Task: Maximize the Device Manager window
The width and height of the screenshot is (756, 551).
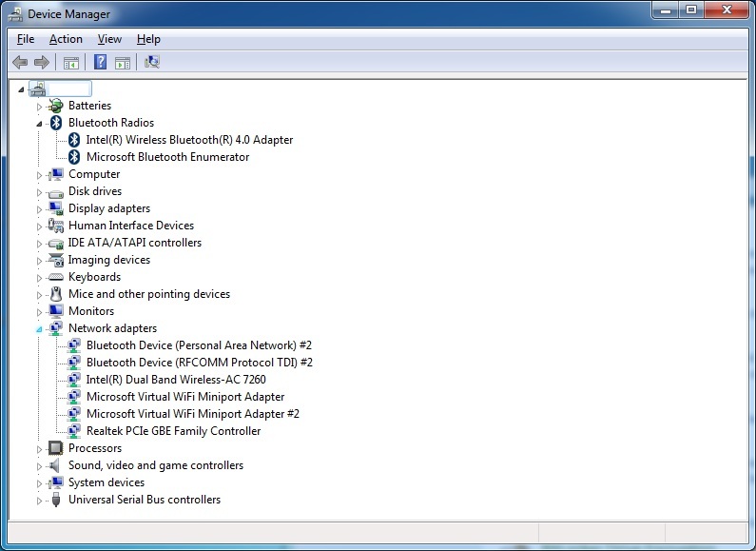Action: pos(691,10)
